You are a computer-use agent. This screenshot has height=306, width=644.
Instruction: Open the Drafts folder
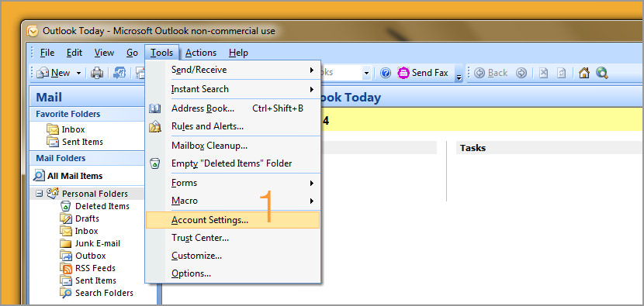(x=80, y=218)
